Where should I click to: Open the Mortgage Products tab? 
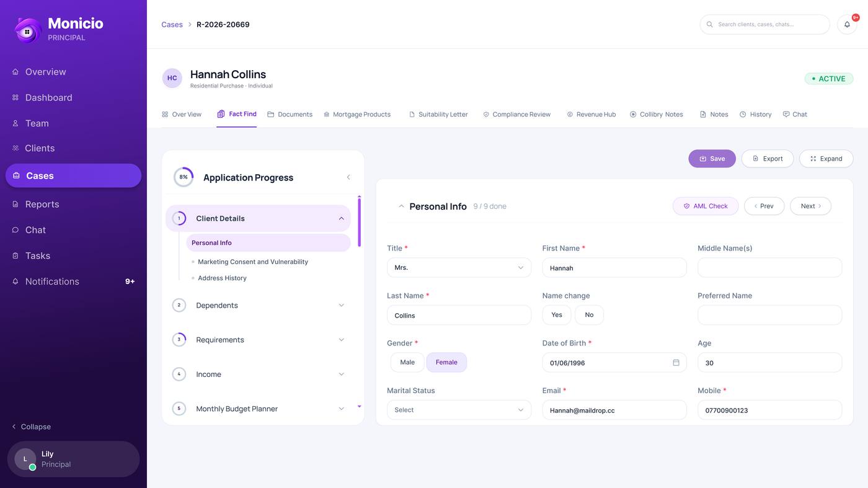click(357, 114)
